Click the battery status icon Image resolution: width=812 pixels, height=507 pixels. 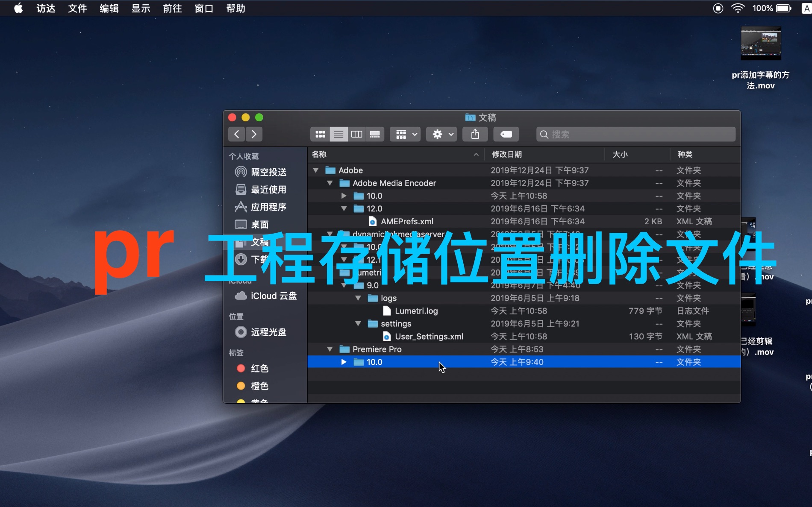coord(784,8)
